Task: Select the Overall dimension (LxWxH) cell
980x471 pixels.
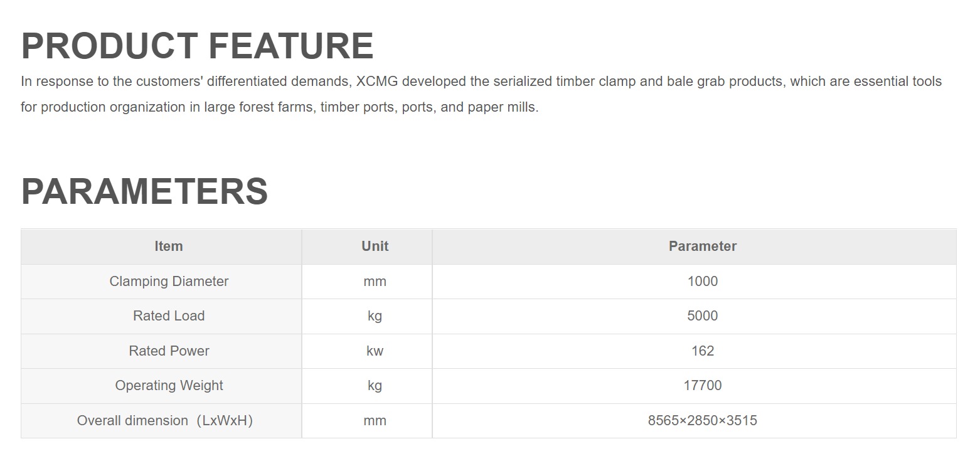Action: 164,421
